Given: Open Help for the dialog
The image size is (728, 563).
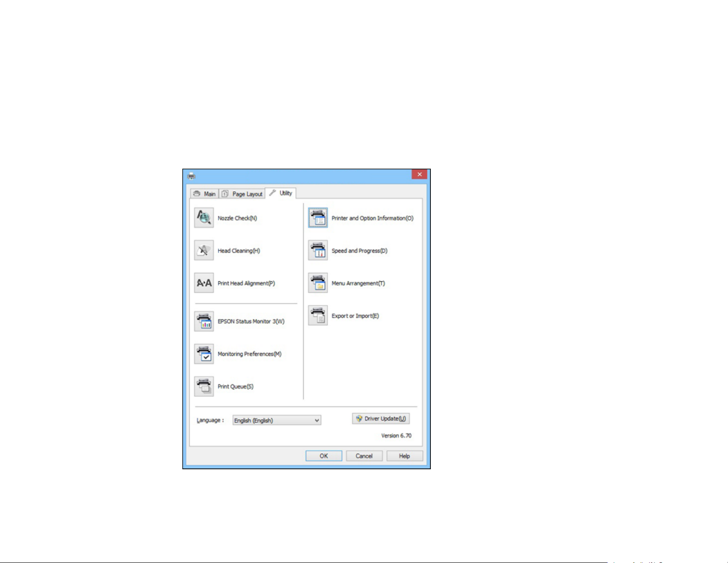Looking at the screenshot, I should [x=405, y=456].
